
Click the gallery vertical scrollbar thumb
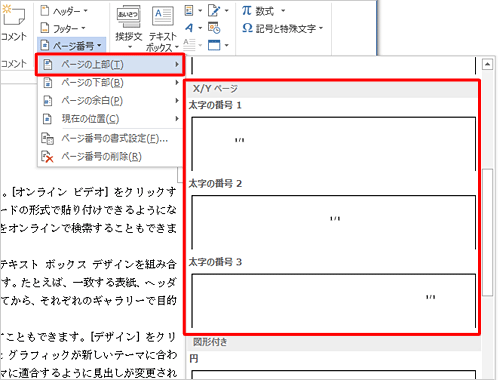click(488, 232)
